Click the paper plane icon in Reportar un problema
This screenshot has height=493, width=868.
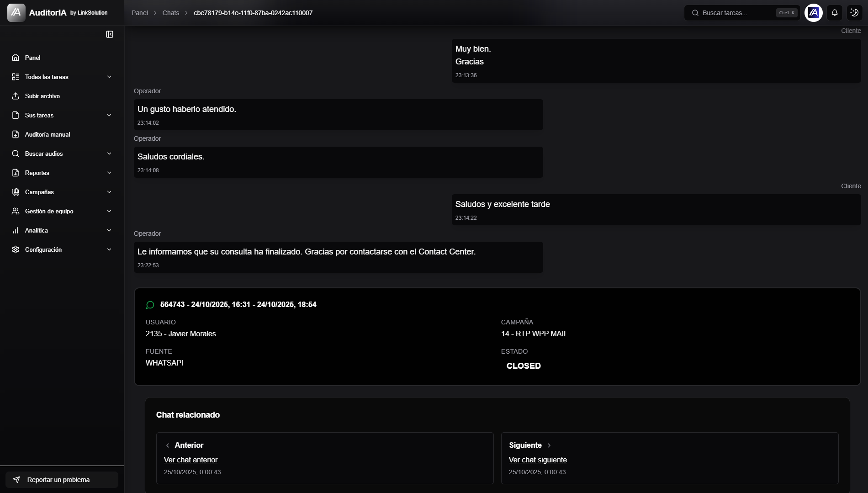[16, 480]
